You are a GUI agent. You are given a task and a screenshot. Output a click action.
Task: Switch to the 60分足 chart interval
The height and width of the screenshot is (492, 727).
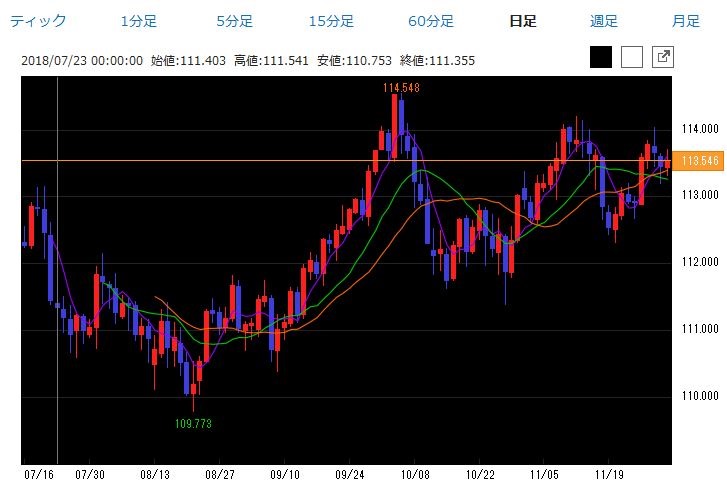431,21
